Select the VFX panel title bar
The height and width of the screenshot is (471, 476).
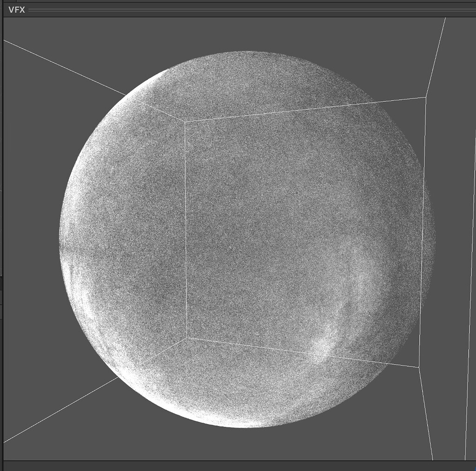186,9
